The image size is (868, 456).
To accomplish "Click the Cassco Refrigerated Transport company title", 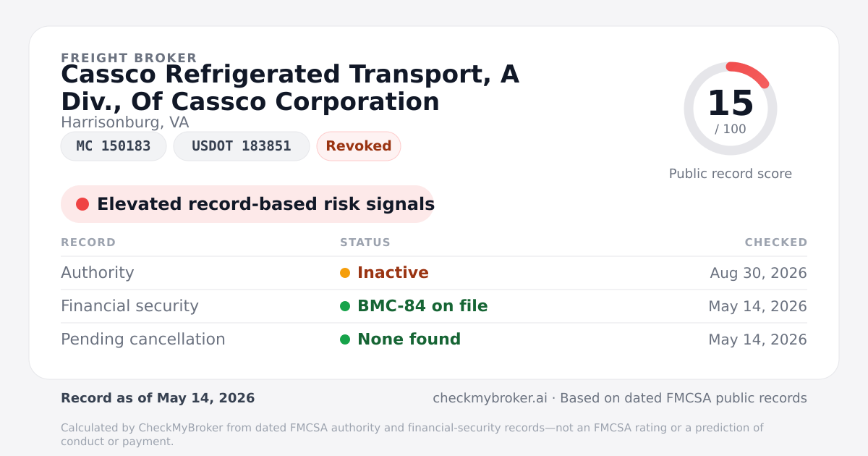I will 290,88.
